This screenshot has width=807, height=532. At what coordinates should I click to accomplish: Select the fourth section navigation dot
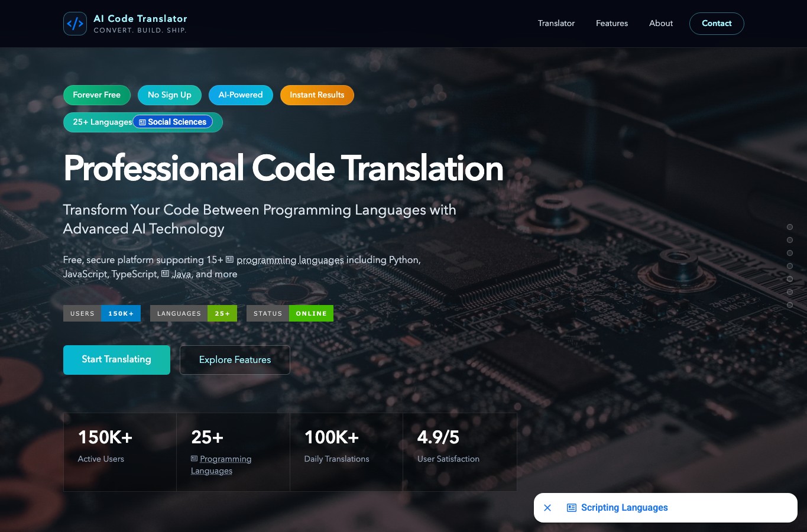790,266
